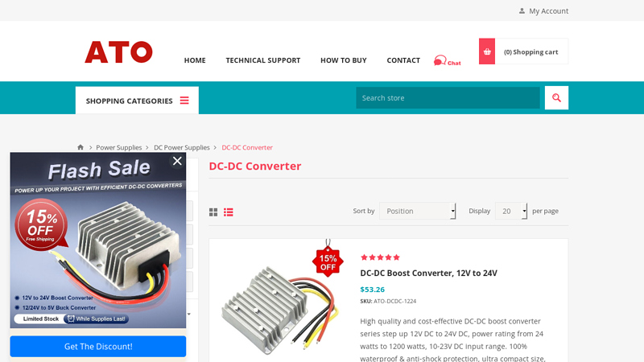644x362 pixels.
Task: Switch to list view layout
Action: pyautogui.click(x=229, y=212)
